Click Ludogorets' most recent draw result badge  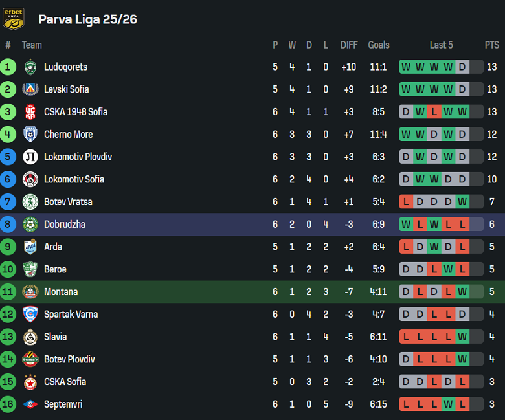[x=462, y=67]
